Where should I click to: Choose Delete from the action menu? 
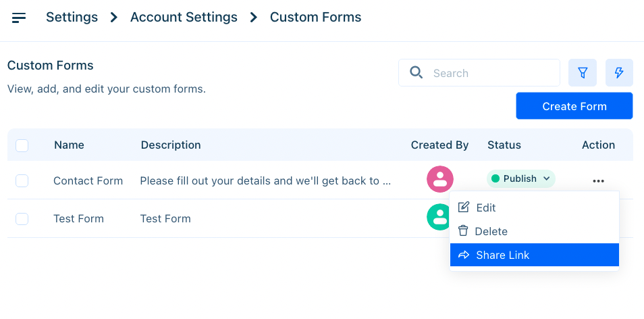tap(535, 231)
